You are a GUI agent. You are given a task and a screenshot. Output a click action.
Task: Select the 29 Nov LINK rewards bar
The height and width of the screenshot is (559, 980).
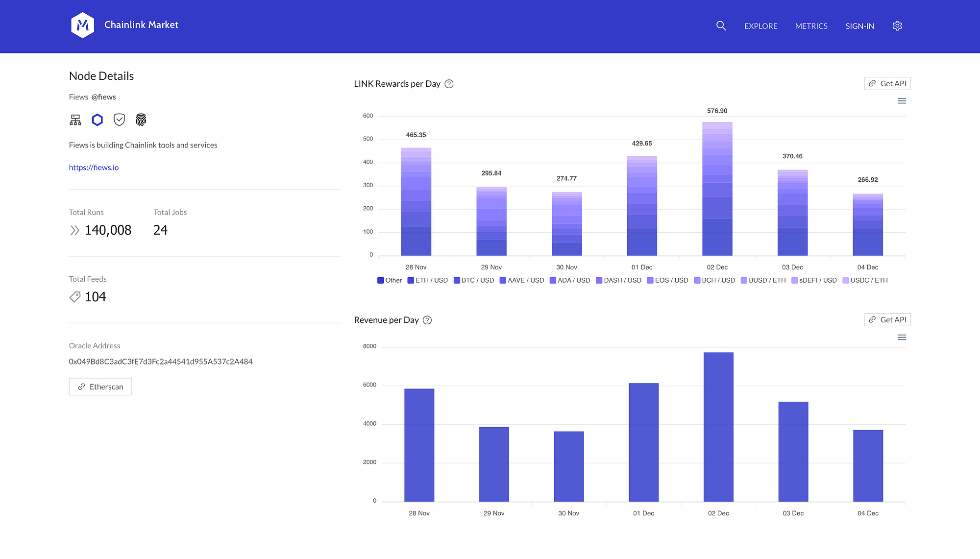(491, 221)
